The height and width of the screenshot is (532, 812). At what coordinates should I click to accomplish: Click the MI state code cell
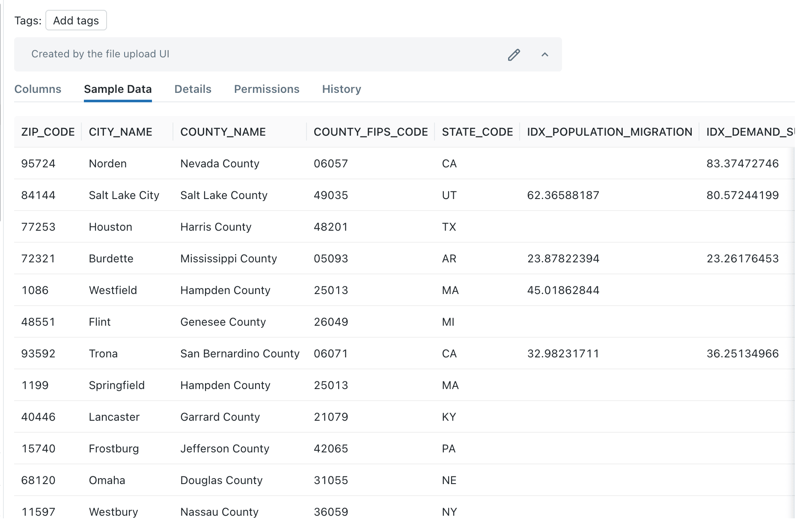pyautogui.click(x=448, y=322)
